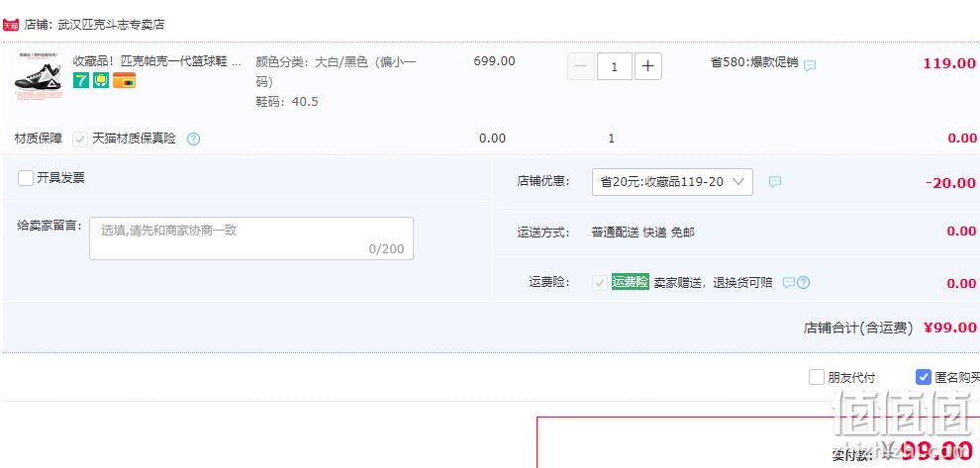980x468 pixels.
Task: Click the comment icon after 退换货可赔
Action: point(789,282)
